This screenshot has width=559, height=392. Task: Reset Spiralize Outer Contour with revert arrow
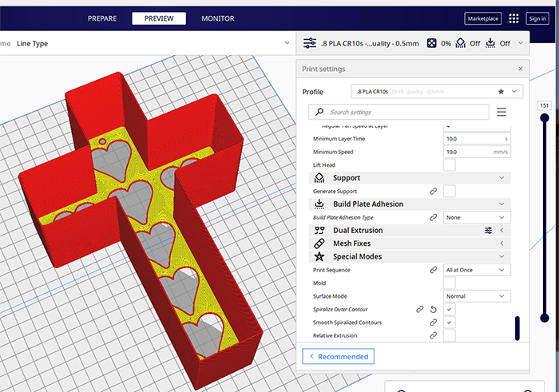coord(433,309)
